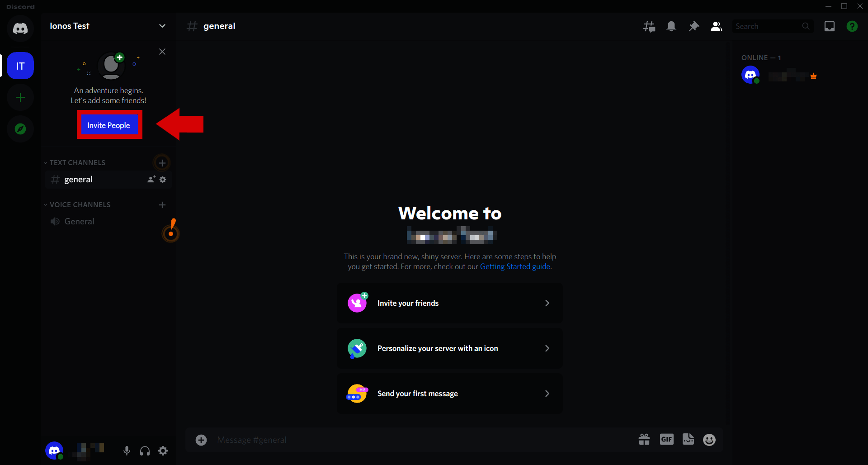The height and width of the screenshot is (465, 868).
Task: Add a new server with plus icon
Action: 20,97
